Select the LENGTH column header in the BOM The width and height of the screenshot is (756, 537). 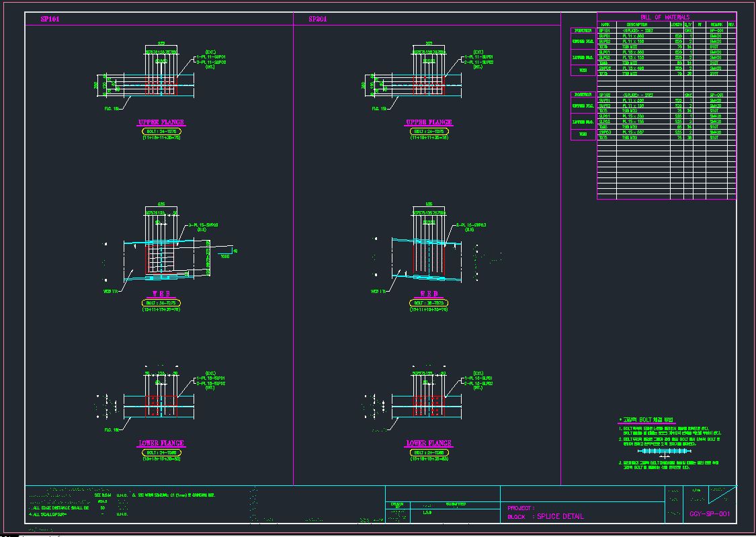(677, 25)
